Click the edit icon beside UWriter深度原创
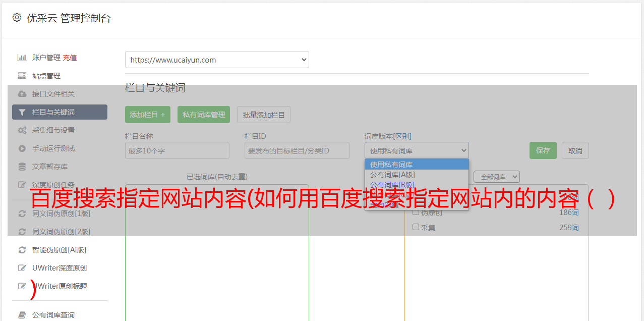Screen dimensions: 644x321 pyautogui.click(x=22, y=268)
